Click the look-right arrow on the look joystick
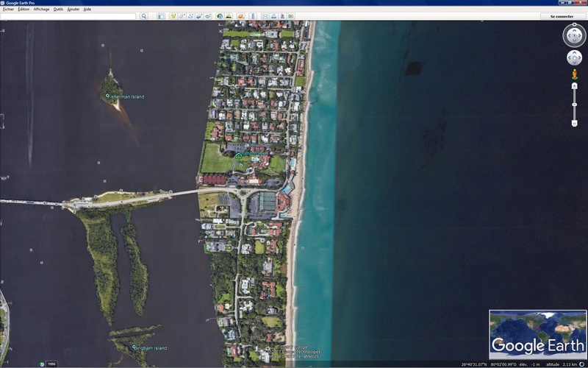Screen dimensions: 588x368 [580, 35]
